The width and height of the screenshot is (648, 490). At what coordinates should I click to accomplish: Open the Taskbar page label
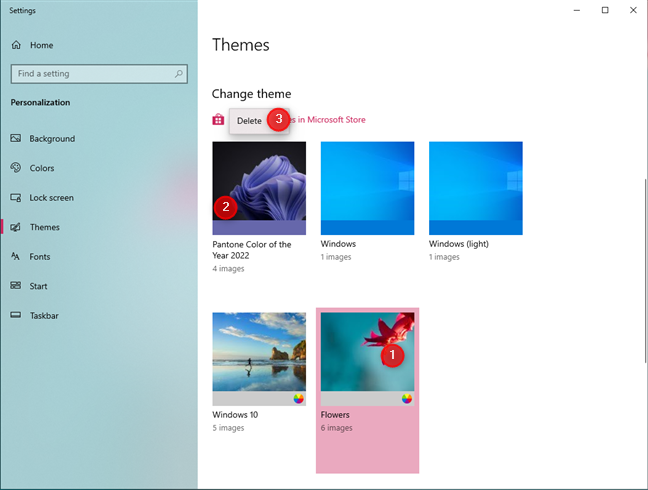click(44, 316)
